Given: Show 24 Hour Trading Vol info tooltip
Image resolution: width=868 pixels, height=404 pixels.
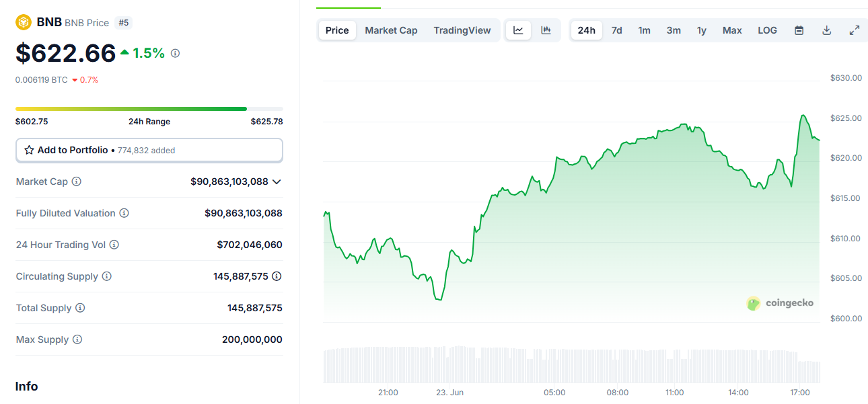Looking at the screenshot, I should coord(114,245).
